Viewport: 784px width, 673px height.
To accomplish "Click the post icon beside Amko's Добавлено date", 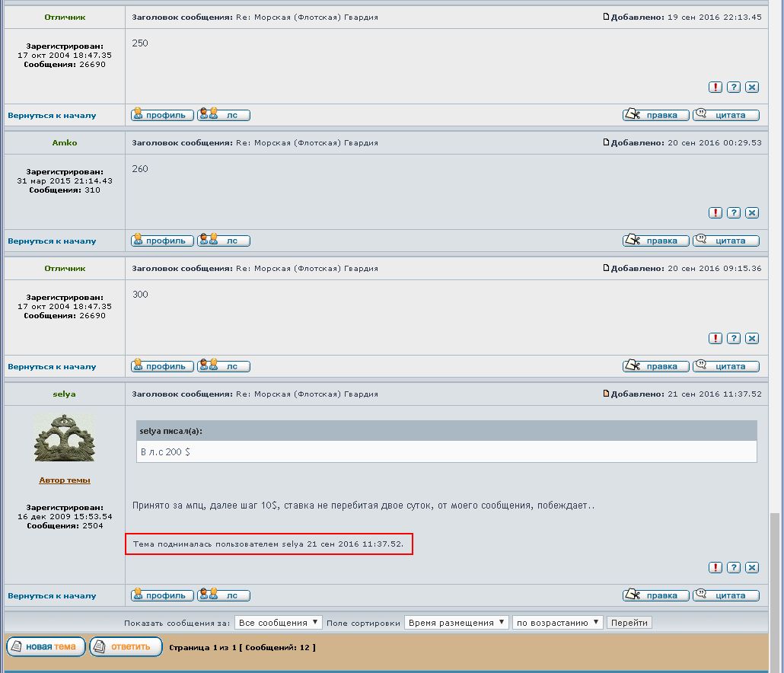I will point(607,142).
